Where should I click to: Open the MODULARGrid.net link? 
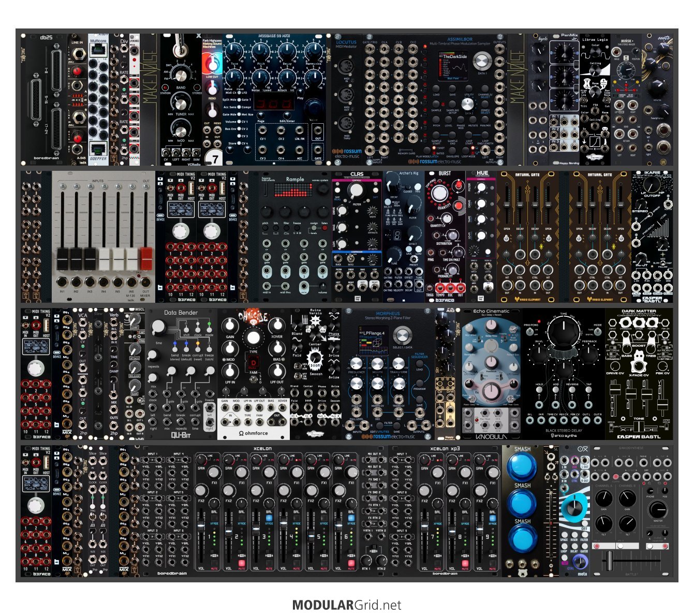point(346,605)
